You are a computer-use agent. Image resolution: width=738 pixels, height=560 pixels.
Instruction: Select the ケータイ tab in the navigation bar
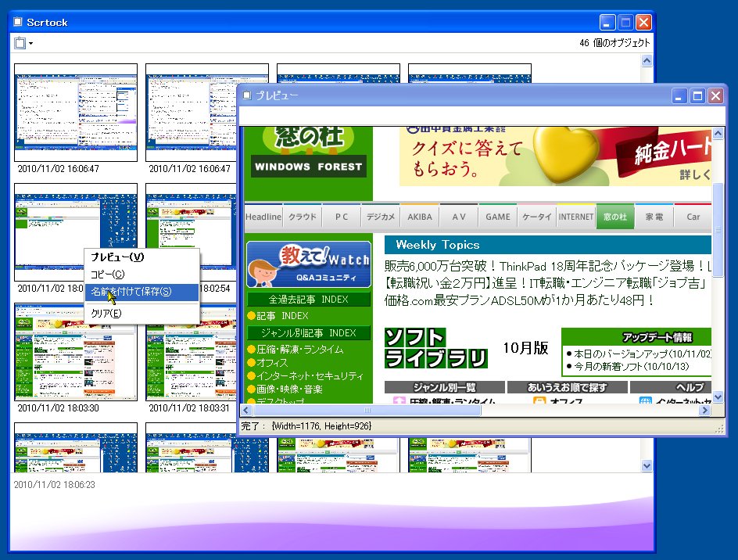pos(538,217)
